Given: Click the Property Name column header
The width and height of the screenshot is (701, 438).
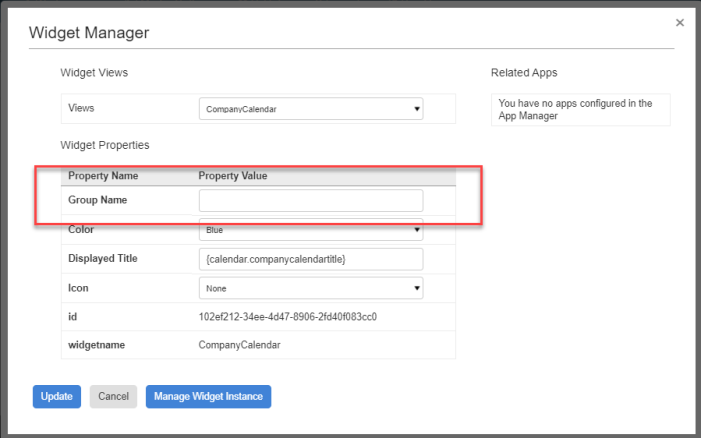Looking at the screenshot, I should (103, 176).
